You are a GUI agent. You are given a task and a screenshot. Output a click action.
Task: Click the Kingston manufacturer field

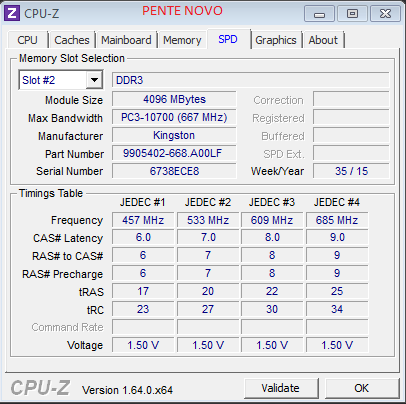point(174,135)
